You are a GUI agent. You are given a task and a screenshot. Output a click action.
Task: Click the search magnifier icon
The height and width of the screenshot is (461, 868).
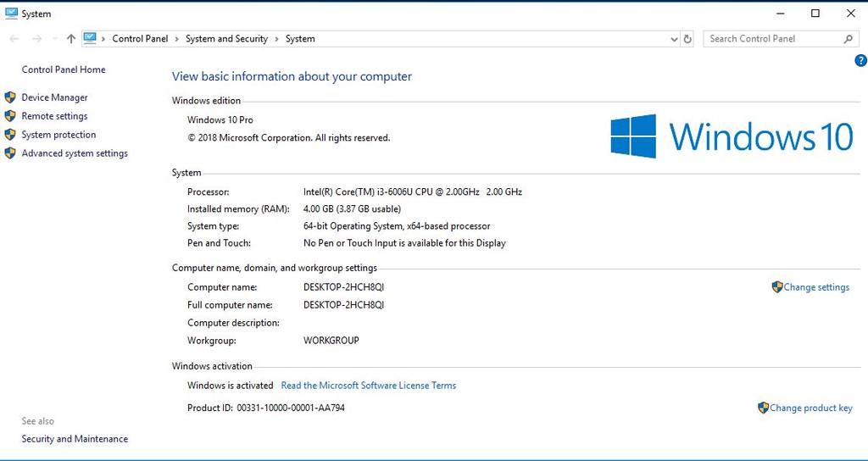(x=848, y=39)
